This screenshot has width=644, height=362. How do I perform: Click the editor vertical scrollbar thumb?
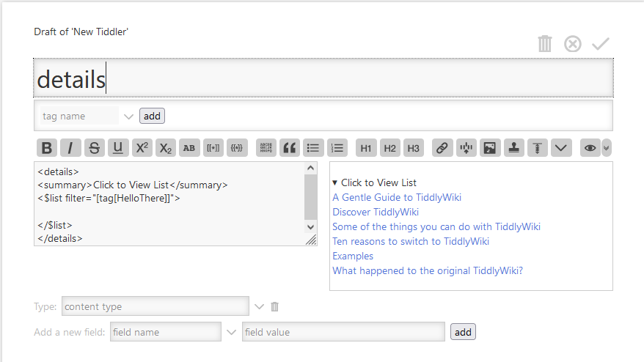[x=310, y=196]
